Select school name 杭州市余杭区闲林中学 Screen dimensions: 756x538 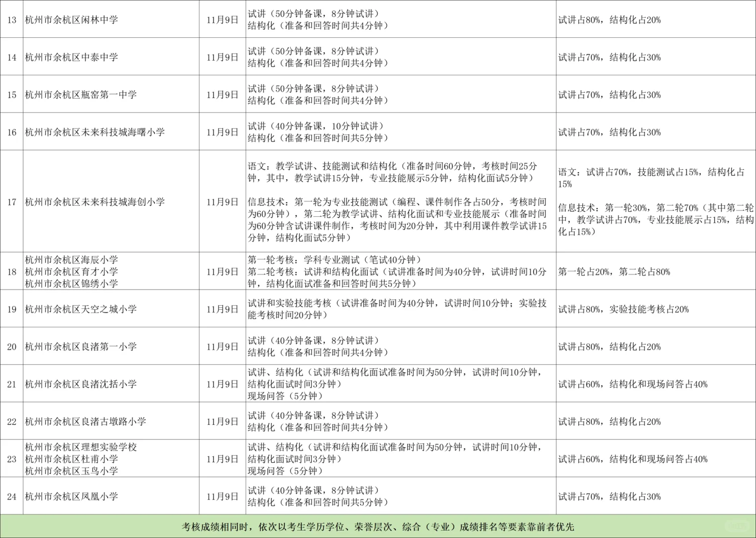72,20
